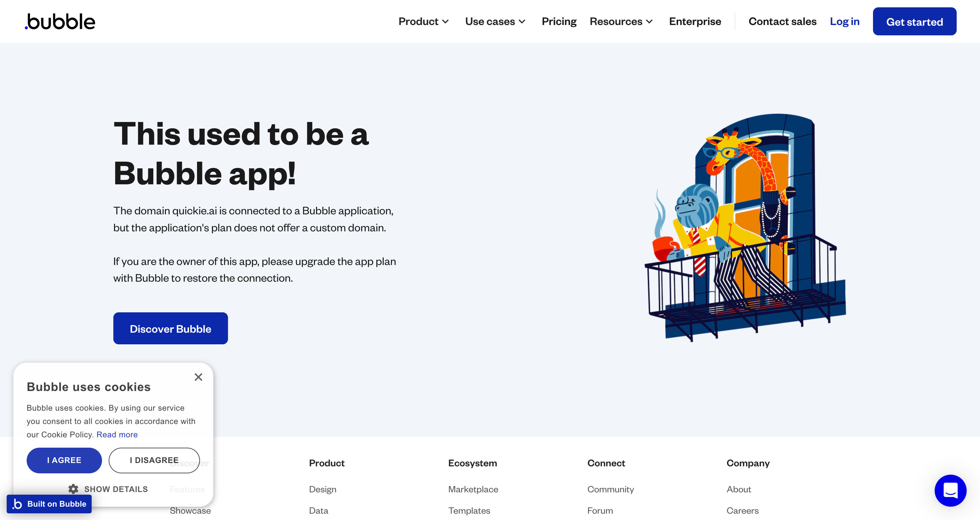Click the 'Connect' footer heading
980x520 pixels.
click(x=606, y=463)
